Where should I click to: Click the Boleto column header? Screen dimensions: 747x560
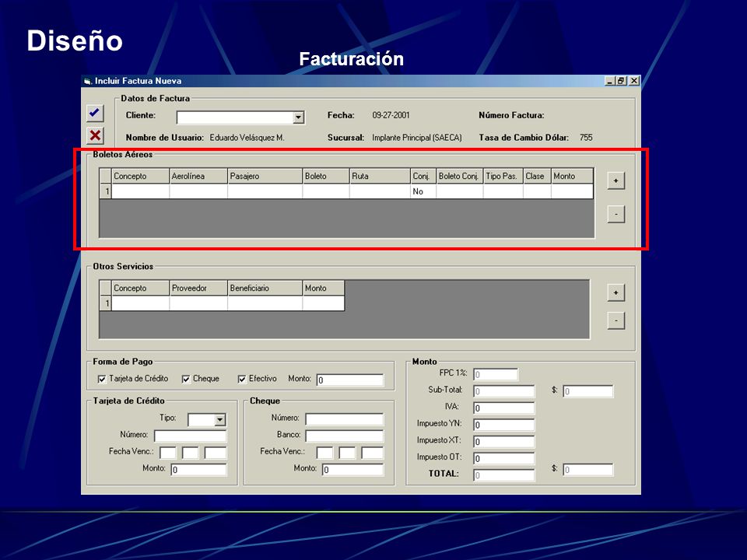coord(326,177)
